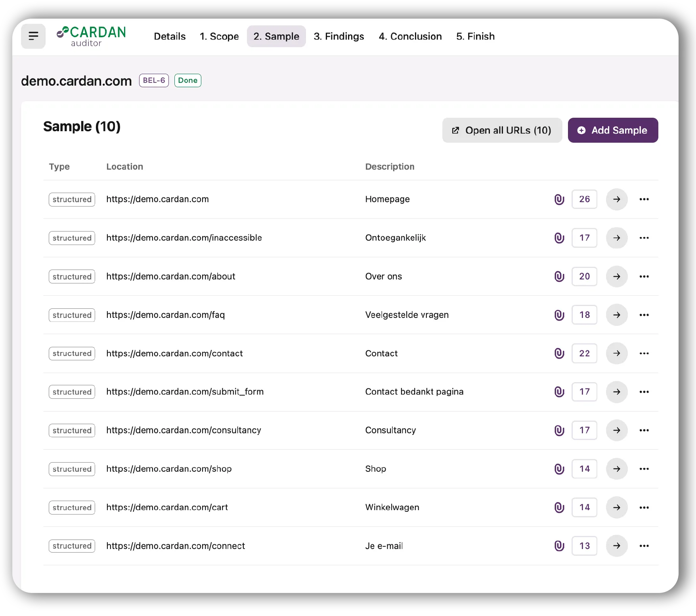Viewport: 696px width, 616px height.
Task: Switch to the Details tab
Action: (170, 36)
